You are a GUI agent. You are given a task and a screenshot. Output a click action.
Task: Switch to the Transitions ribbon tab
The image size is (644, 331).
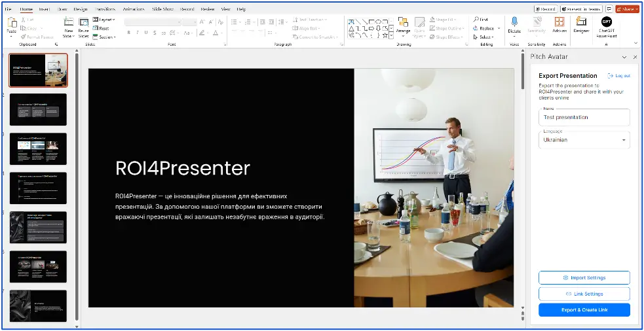click(x=104, y=9)
